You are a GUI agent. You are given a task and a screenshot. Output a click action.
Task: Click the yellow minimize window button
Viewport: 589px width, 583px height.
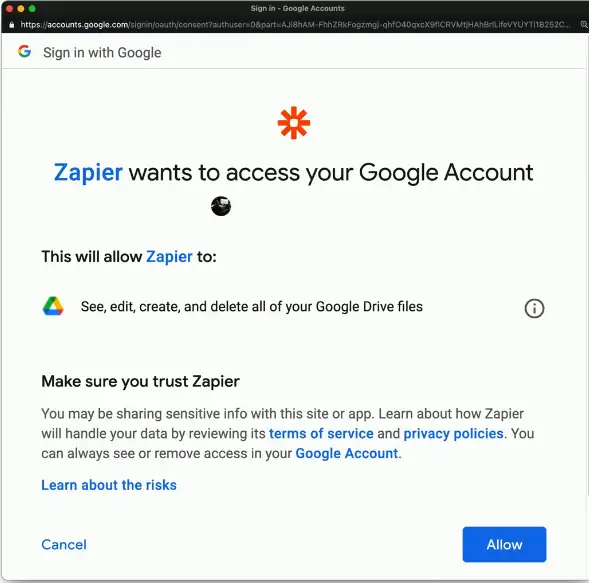[21, 8]
